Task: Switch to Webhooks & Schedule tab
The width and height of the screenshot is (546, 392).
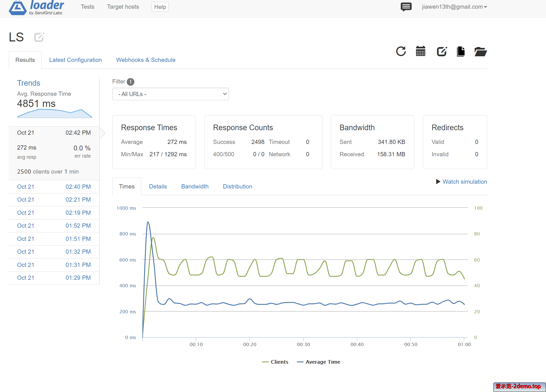Action: click(x=146, y=60)
